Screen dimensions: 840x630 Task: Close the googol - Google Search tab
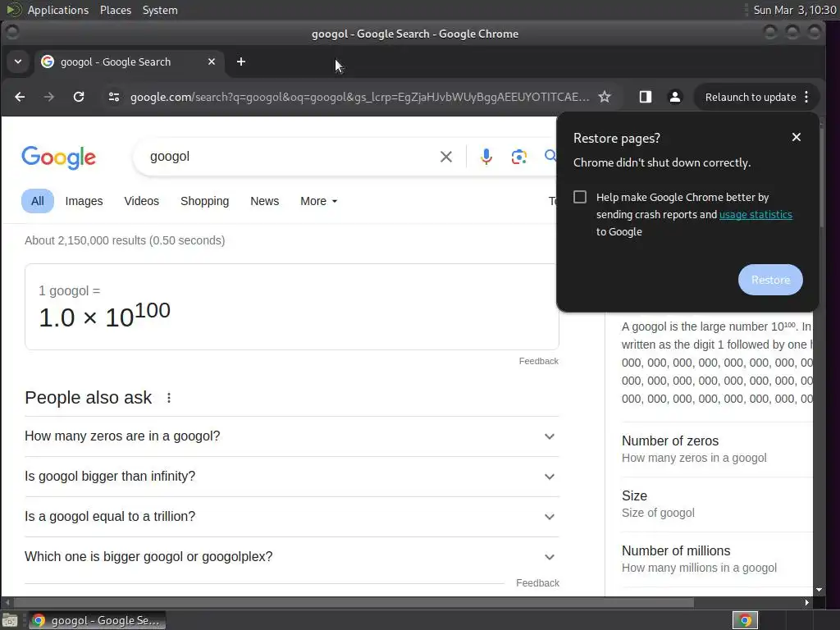[x=212, y=62]
